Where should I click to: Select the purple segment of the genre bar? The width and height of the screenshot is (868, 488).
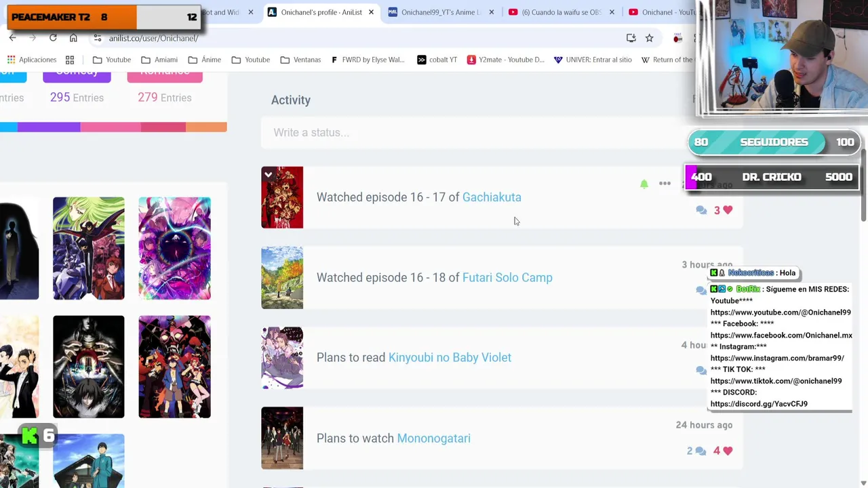click(x=49, y=127)
